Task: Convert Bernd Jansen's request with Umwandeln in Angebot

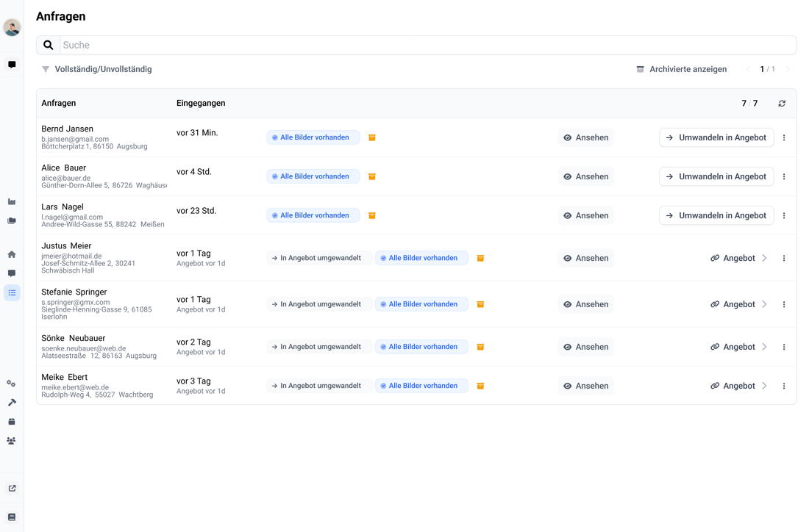Action: 716,137
